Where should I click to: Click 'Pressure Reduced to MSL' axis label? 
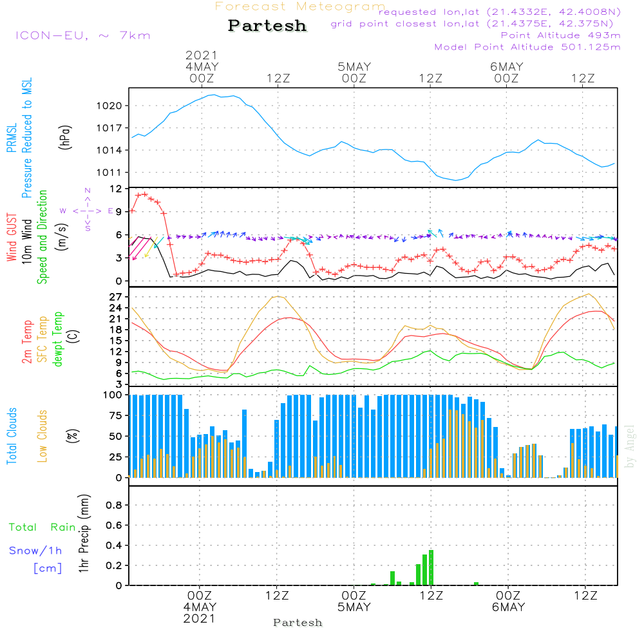[26, 138]
